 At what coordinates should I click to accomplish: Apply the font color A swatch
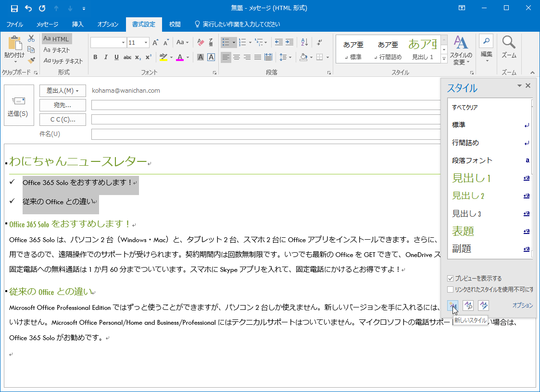[x=180, y=57]
